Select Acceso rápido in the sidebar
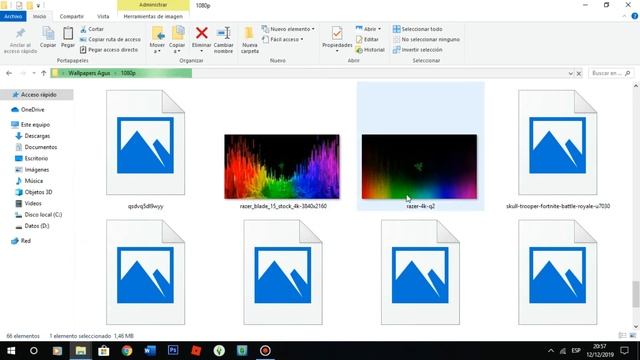 click(x=37, y=94)
